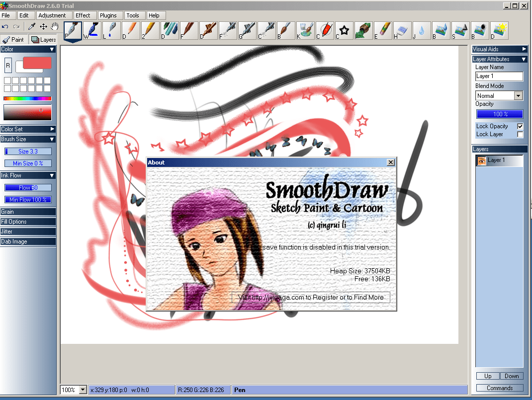Expand the Grain panel
532x400 pixels.
click(28, 212)
